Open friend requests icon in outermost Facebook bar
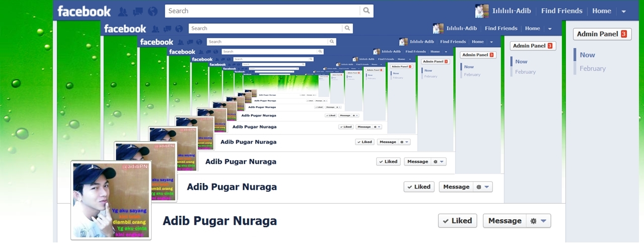Image resolution: width=644 pixels, height=250 pixels. click(x=122, y=11)
